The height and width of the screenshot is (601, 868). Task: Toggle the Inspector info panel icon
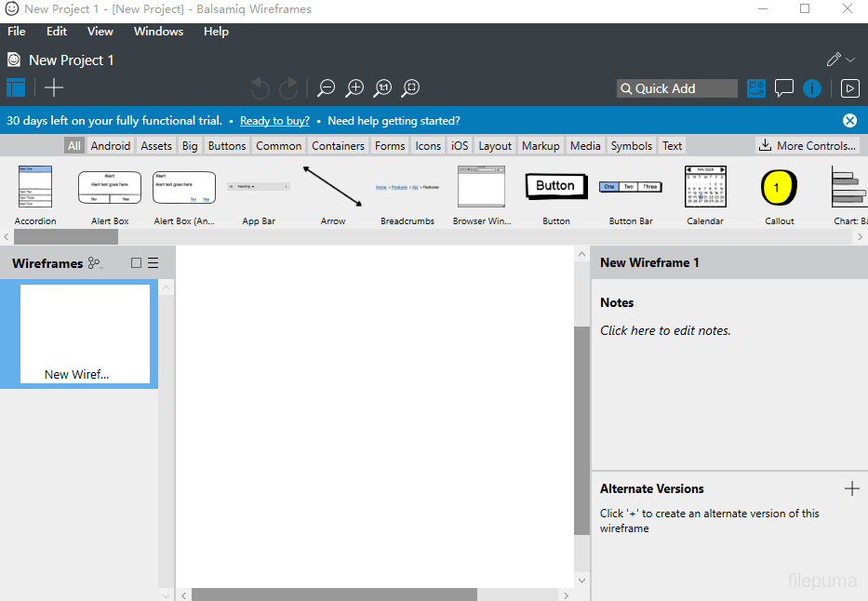812,88
